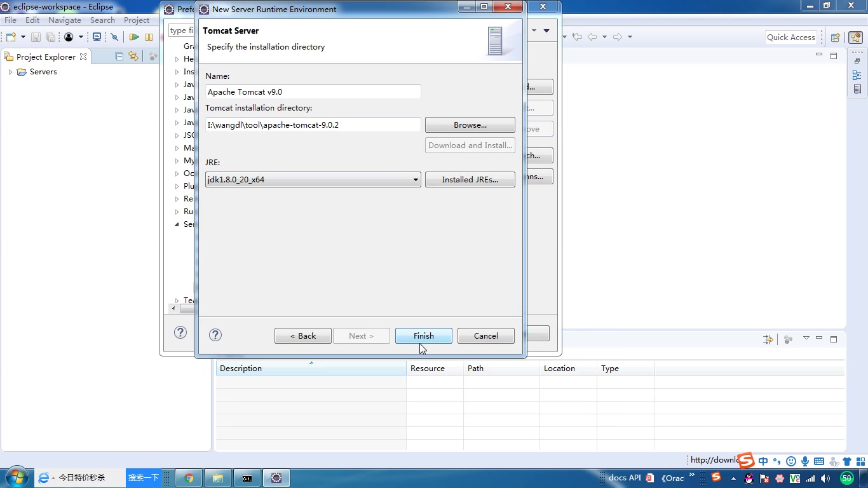Open Chrome from the taskbar

click(x=189, y=478)
